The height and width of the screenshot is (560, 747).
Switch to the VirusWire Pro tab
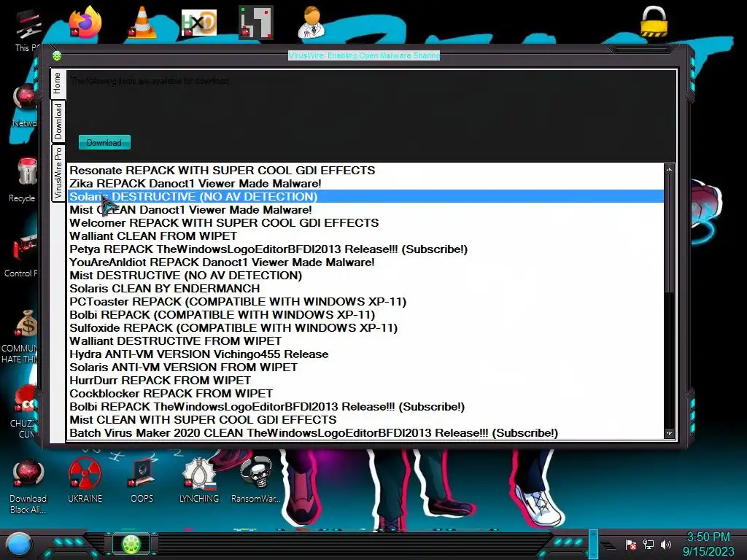click(x=58, y=173)
